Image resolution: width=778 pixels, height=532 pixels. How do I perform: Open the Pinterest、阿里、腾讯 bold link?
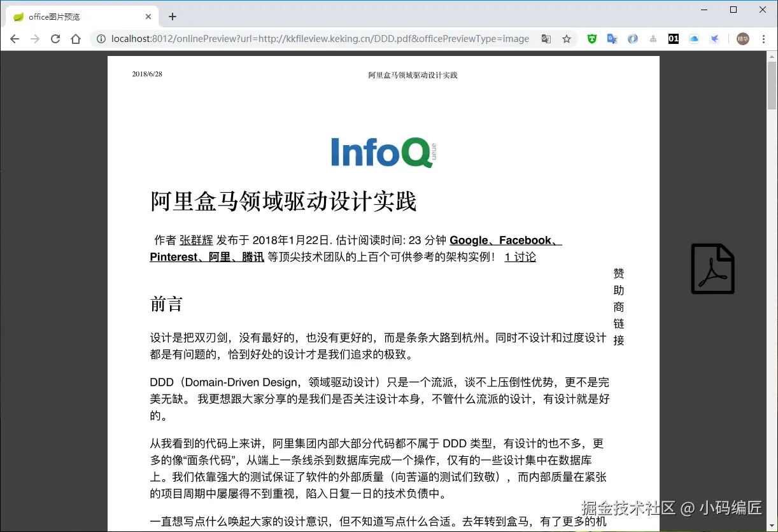207,257
